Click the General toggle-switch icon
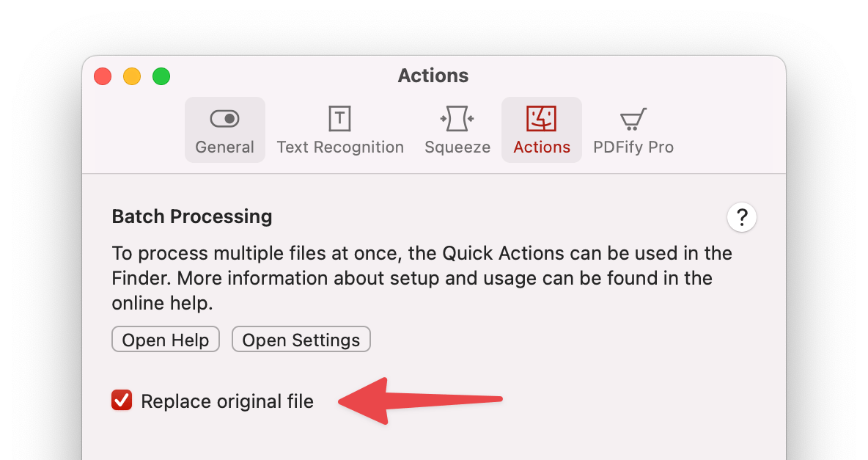This screenshot has height=460, width=868. pyautogui.click(x=224, y=118)
